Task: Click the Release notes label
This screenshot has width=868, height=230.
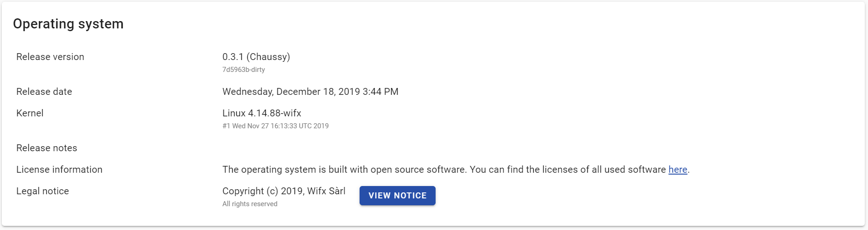Action: [47, 148]
